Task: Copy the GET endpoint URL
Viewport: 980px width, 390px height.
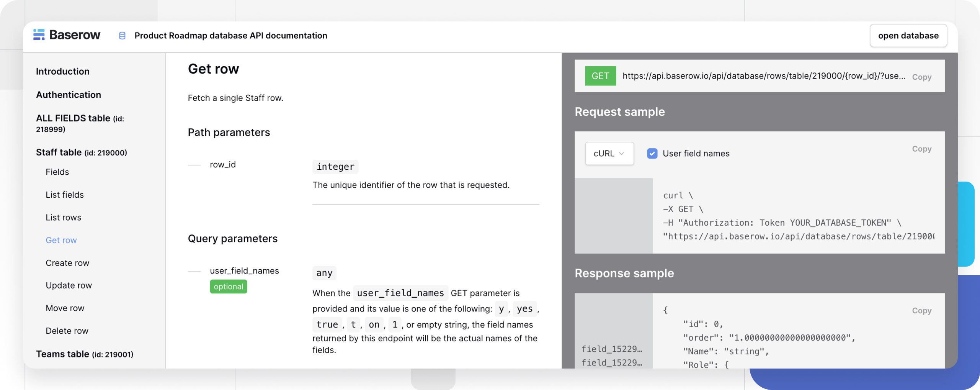Action: tap(921, 77)
